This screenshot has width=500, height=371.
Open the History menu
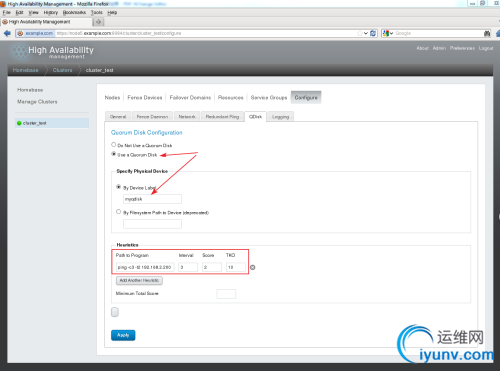point(51,12)
